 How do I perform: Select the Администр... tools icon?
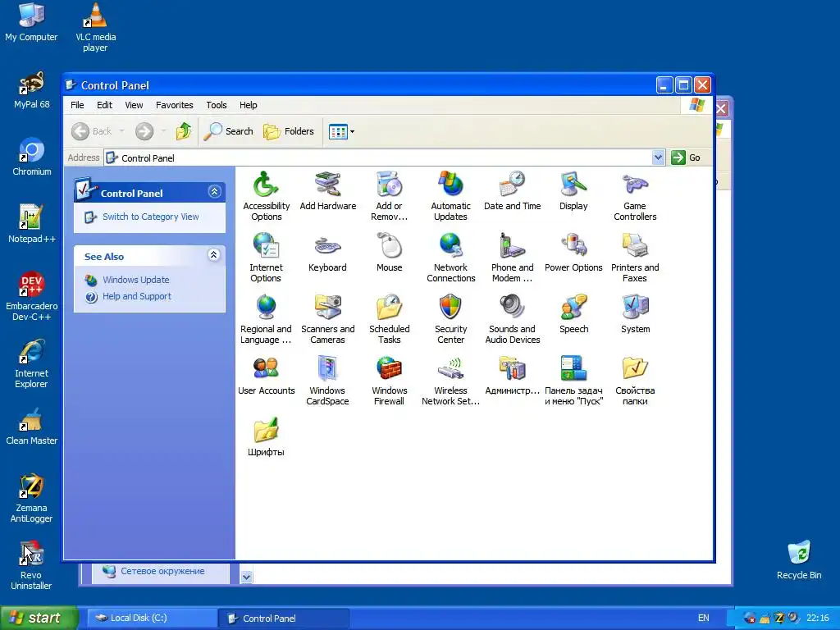click(x=512, y=370)
